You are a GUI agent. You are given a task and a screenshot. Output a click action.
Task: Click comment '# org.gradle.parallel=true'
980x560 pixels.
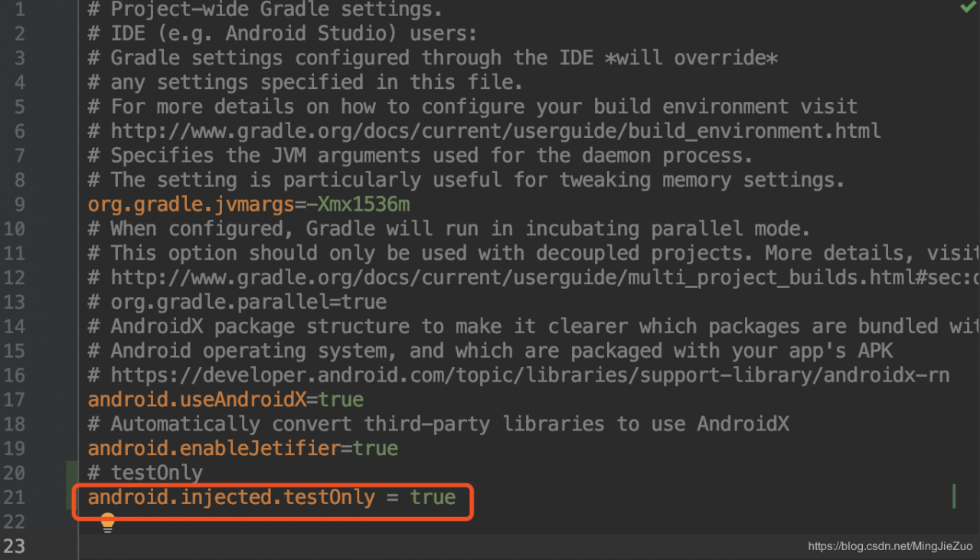point(237,302)
